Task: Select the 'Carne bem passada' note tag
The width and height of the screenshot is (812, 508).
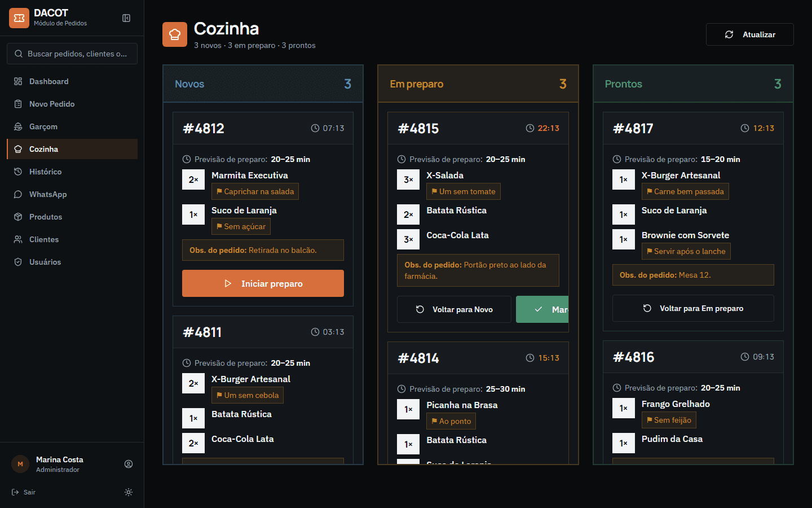Action: coord(685,191)
